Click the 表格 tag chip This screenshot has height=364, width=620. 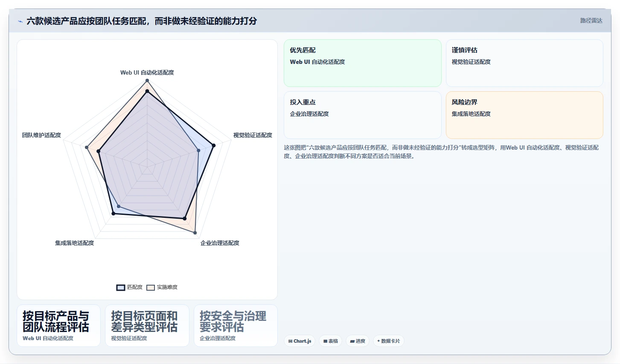click(331, 341)
